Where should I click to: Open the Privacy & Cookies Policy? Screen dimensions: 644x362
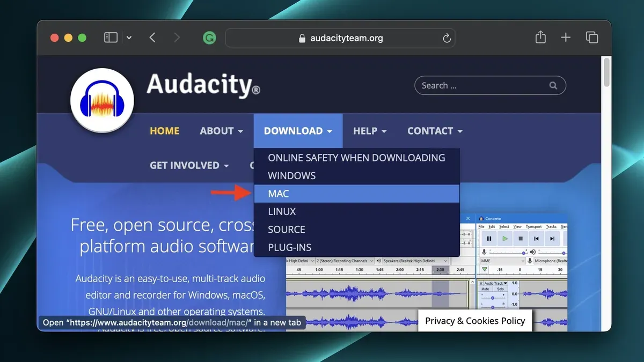coord(475,321)
